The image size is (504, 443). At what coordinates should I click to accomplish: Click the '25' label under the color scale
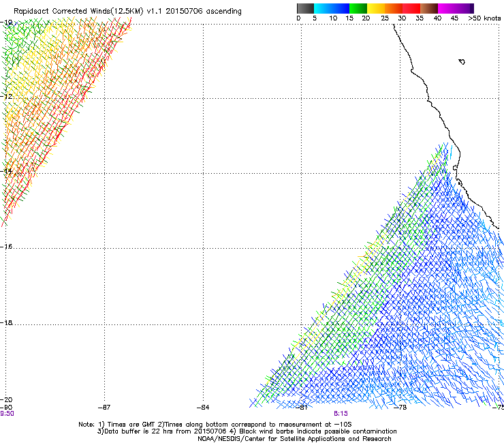385,18
